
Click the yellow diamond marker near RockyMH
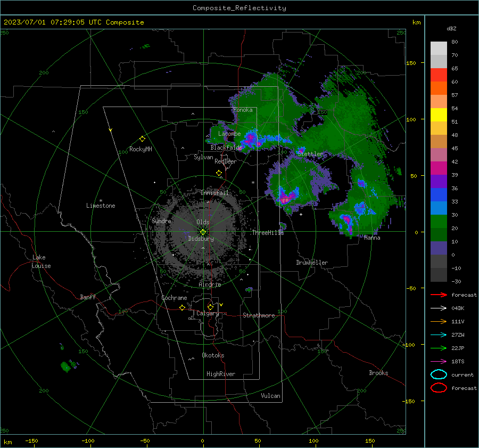point(142,139)
